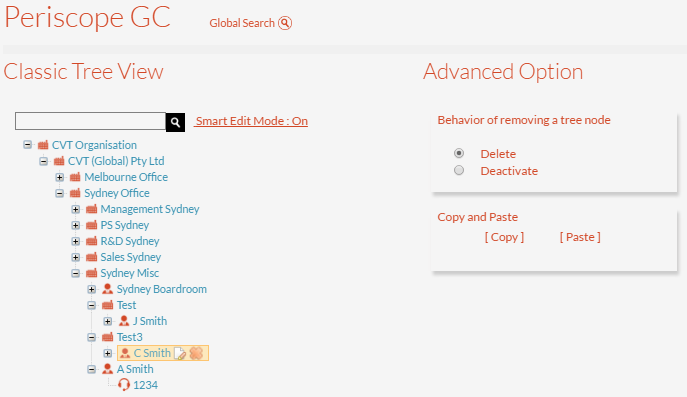Image resolution: width=687 pixels, height=397 pixels.
Task: Select the Sydney Misc label
Action: [x=130, y=273]
